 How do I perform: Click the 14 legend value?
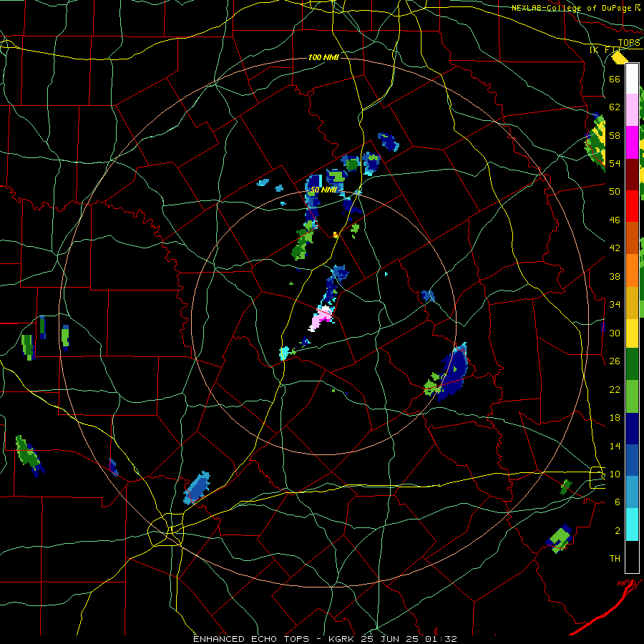coord(615,446)
